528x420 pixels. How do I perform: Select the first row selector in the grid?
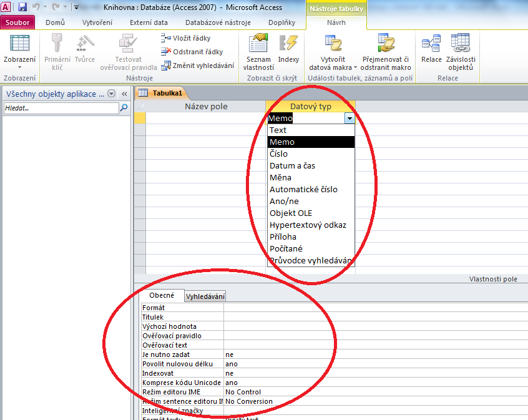coord(140,118)
